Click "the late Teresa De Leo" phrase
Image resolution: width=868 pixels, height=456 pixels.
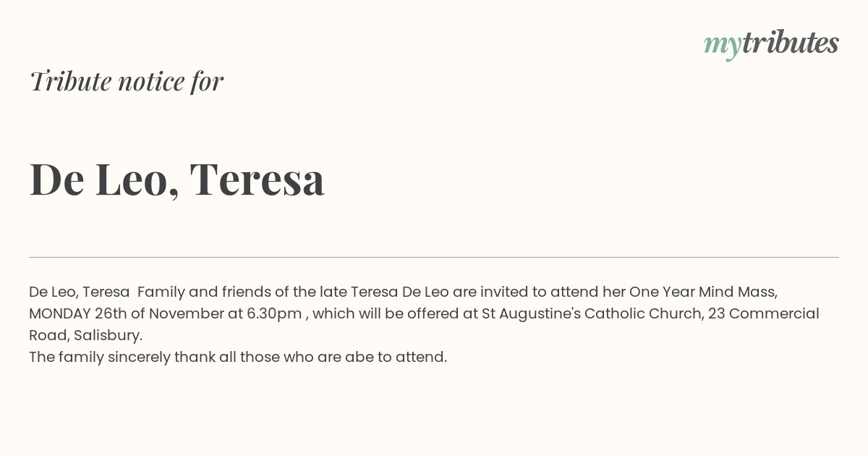pos(371,292)
